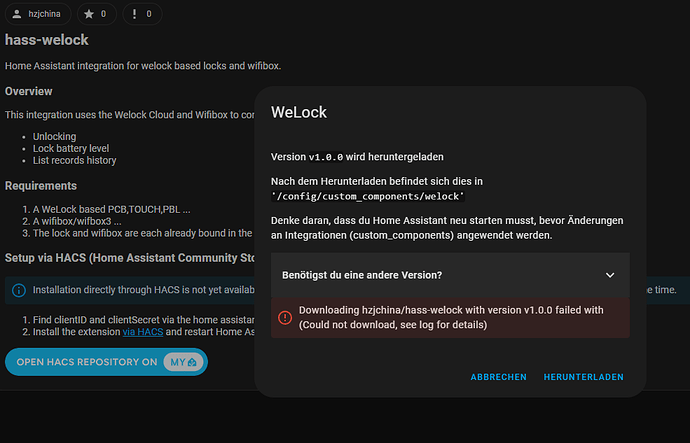This screenshot has height=443, width=690.
Task: Click the issues count chip
Action: pos(142,14)
